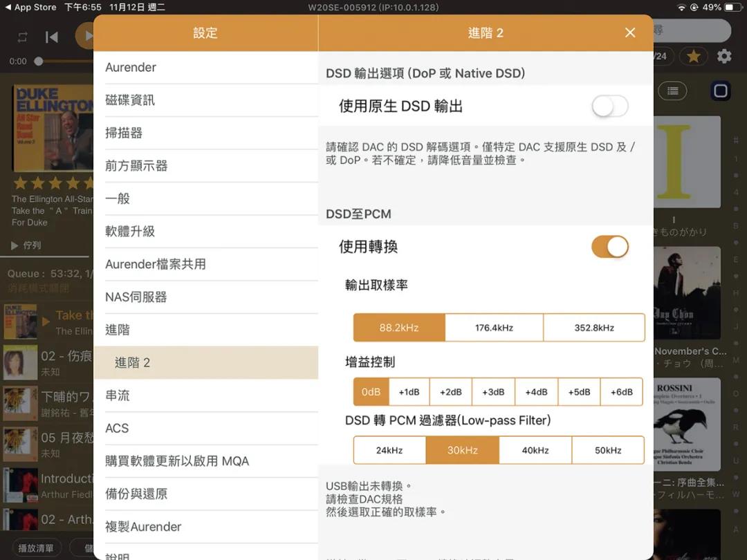Tap the dark square album display icon
This screenshot has height=560, width=747.
coord(719,91)
